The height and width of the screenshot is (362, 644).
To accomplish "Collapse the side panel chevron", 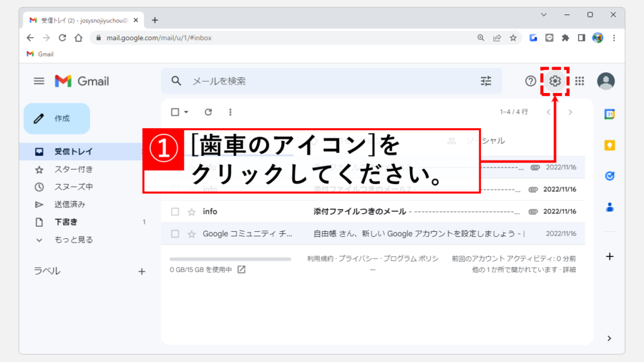I will (609, 338).
